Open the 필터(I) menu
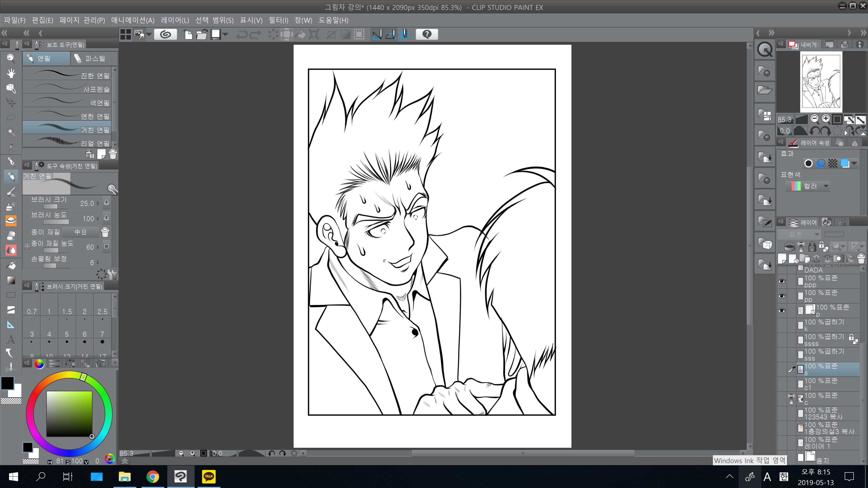 click(x=278, y=20)
